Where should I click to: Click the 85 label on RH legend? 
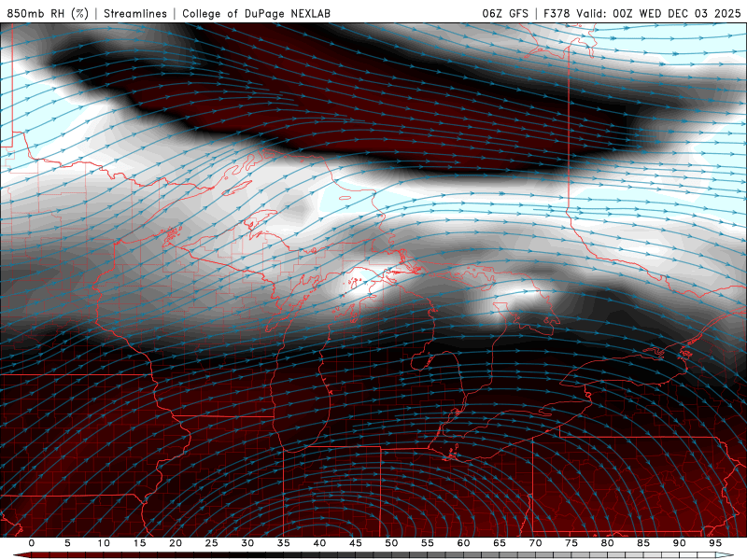click(643, 543)
